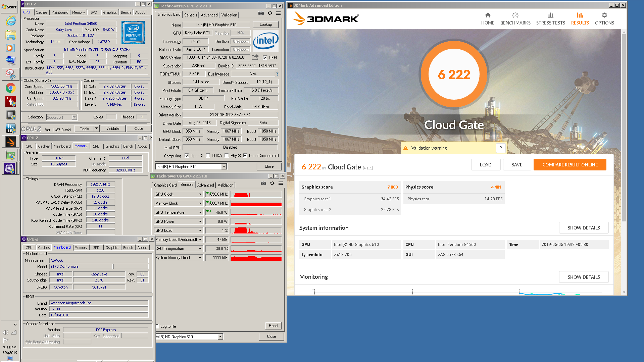The height and width of the screenshot is (362, 644).
Task: Toggle the PhysX checkbox
Action: coord(227,155)
